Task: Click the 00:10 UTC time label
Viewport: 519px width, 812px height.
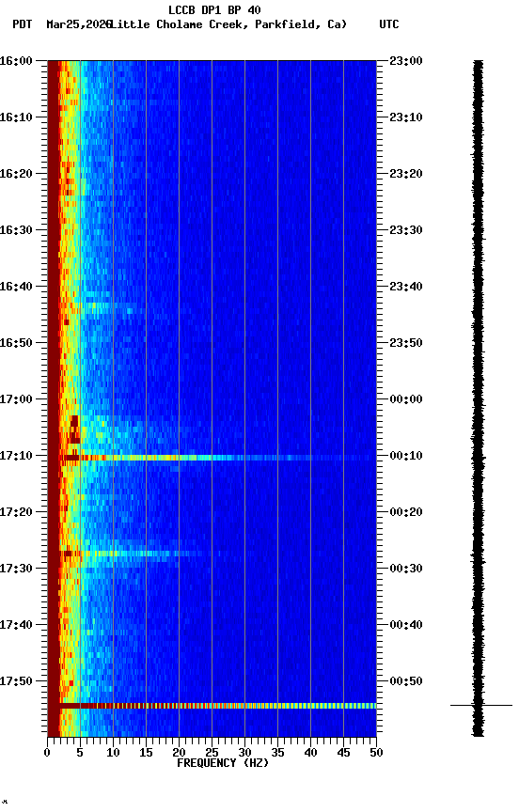Action: coord(406,456)
